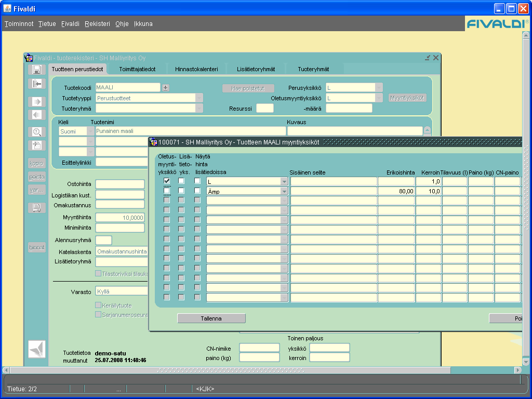Image resolution: width=532 pixels, height=399 pixels.
Task: Open the Varasto dropdown showing Kyllä
Action: point(122,291)
